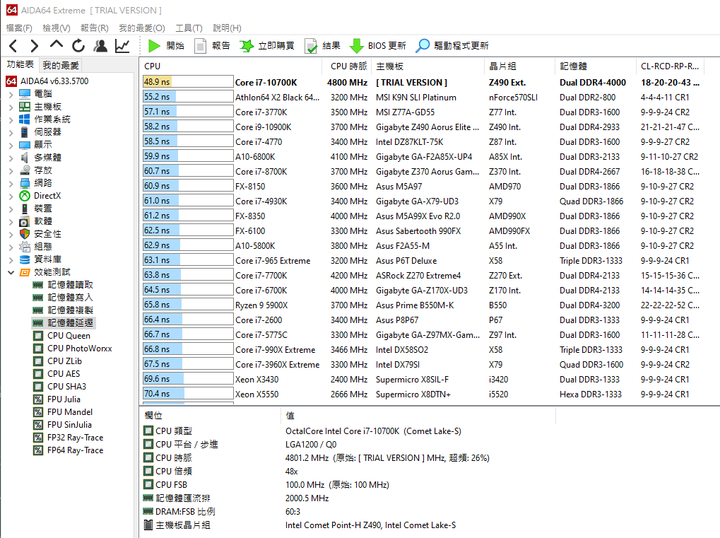Select the CPU ZLib benchmark

64,361
